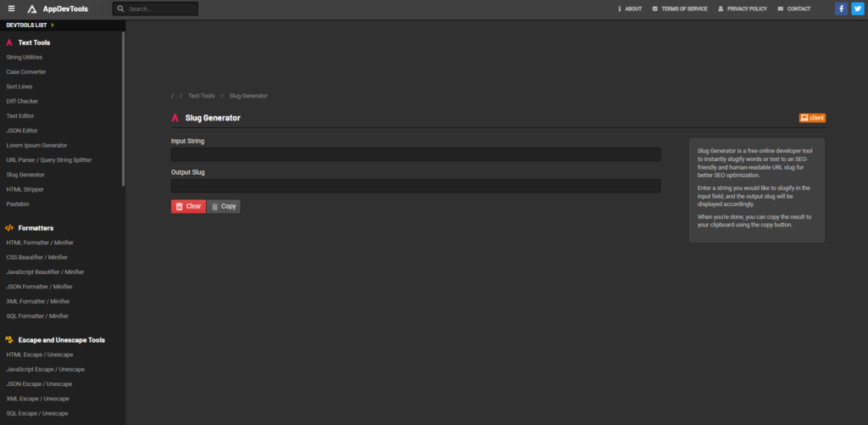Open HTML Escape / Unescape
868x425 pixels.
coord(39,355)
